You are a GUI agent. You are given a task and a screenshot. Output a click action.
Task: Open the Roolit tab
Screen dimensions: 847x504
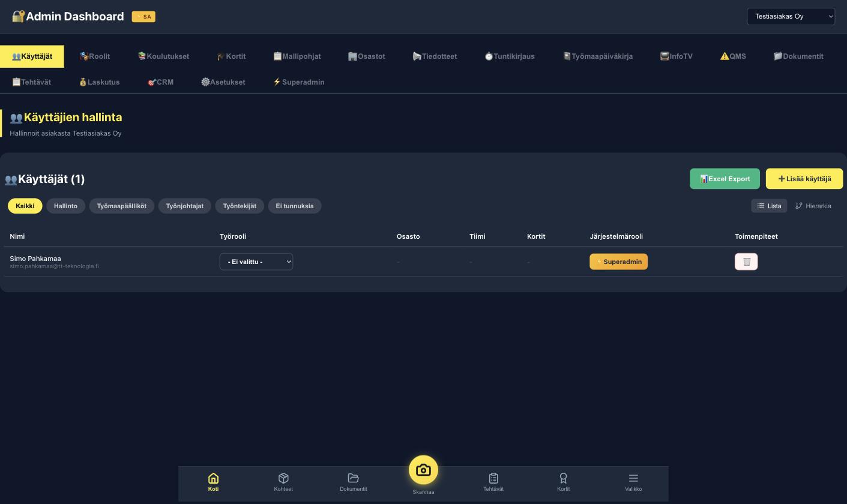(x=95, y=56)
